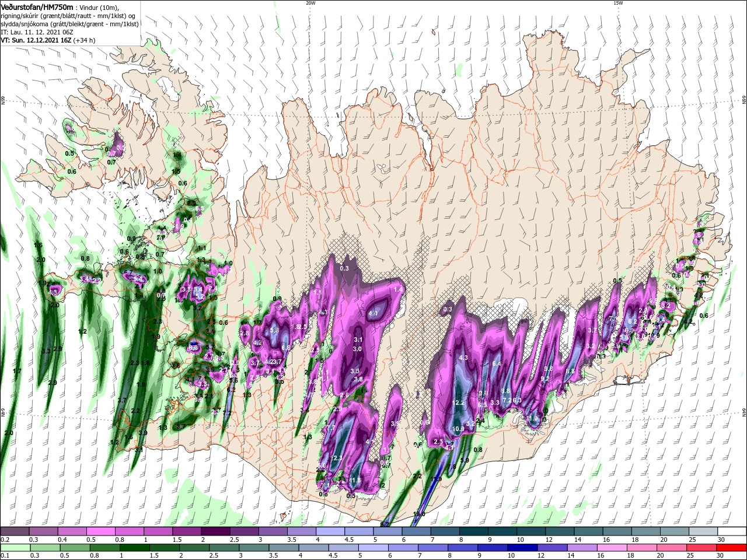Pick the darkest purple 2 swatch, upper legend row
This screenshot has height=560, width=747.
click(x=215, y=531)
